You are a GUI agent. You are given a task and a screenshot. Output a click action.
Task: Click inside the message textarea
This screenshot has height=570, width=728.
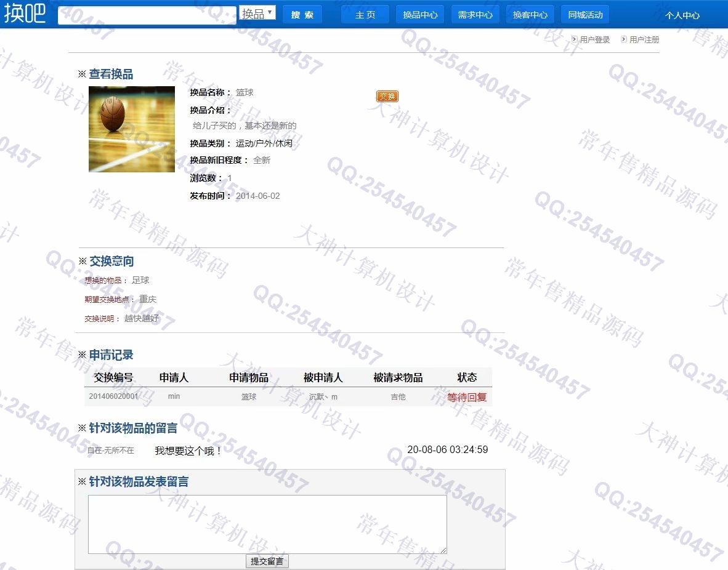[x=267, y=524]
